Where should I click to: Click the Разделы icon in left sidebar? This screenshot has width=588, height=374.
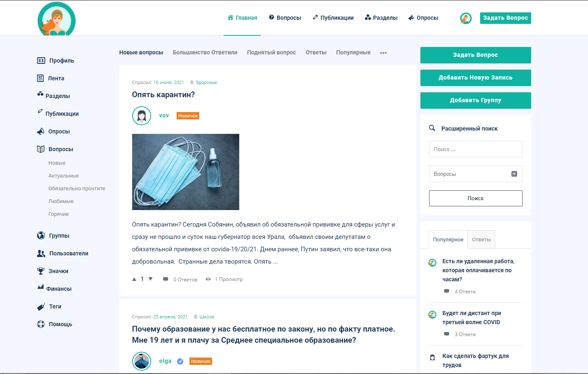click(x=40, y=94)
